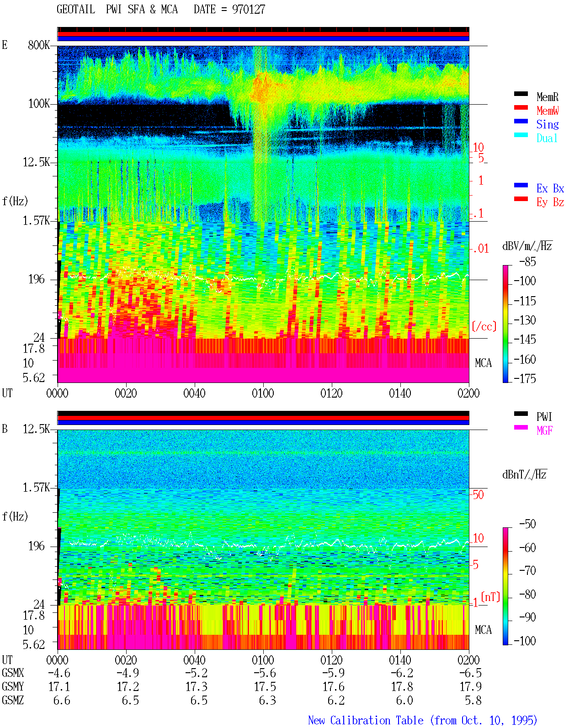585x728 pixels.
Task: Click the 'GSMZ' row label
Action: 13,701
